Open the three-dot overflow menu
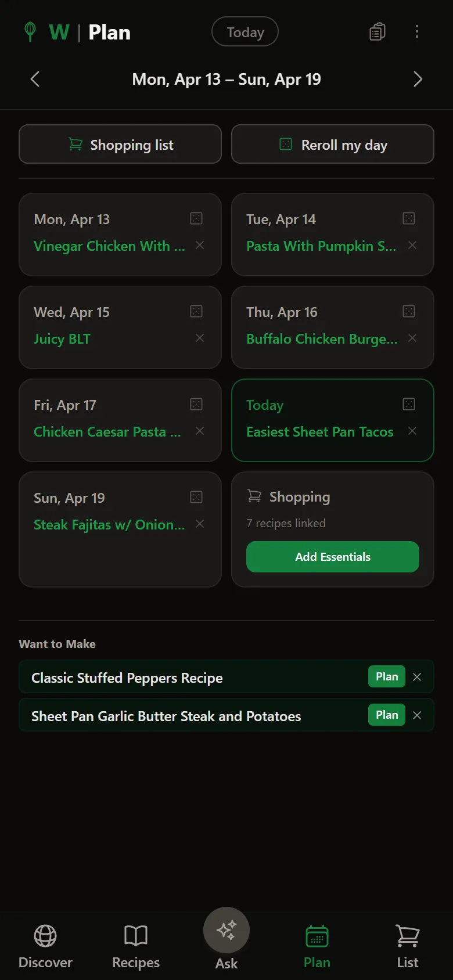This screenshot has width=453, height=980. click(417, 32)
